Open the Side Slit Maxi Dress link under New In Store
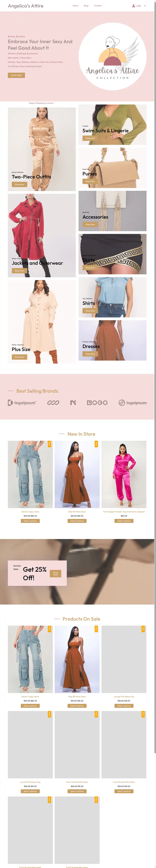The image size is (156, 868). pos(77,511)
